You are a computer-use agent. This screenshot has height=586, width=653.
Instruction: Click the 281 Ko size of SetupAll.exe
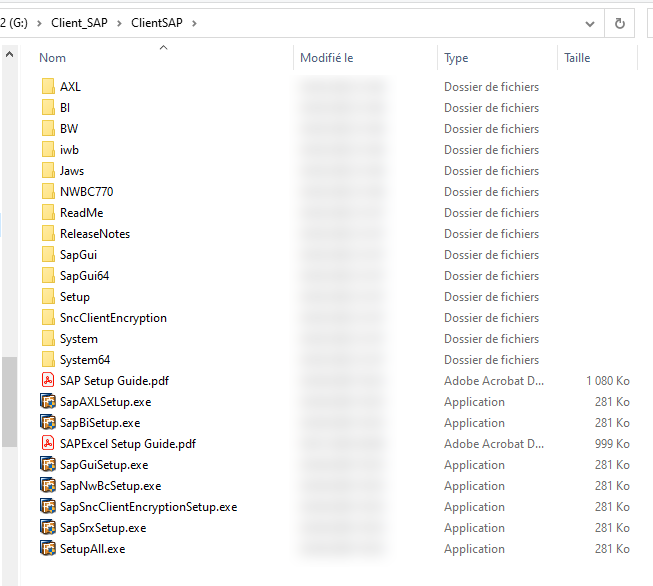[612, 549]
